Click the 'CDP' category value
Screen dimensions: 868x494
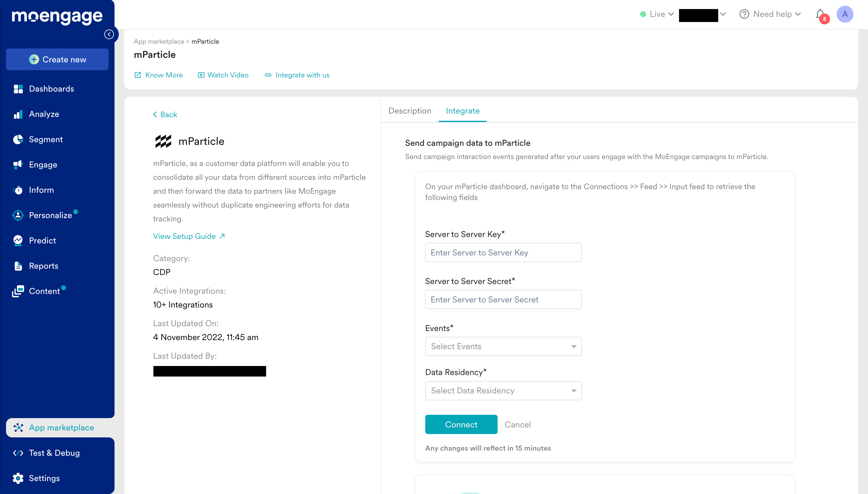162,272
